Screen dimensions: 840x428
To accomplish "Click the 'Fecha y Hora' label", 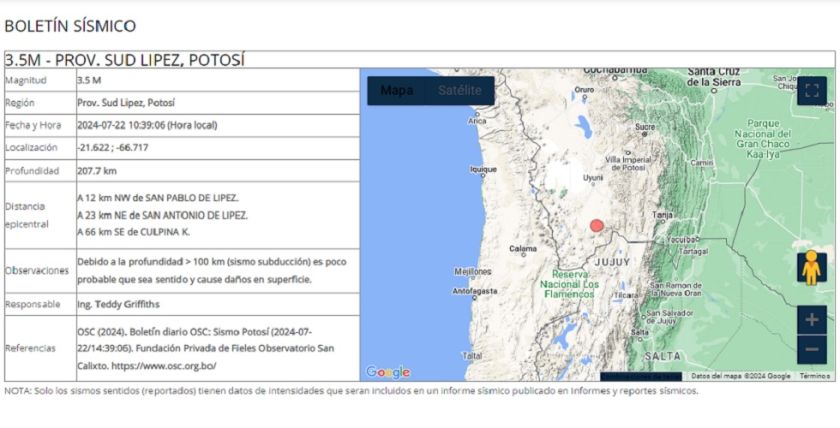I will click(x=33, y=125).
